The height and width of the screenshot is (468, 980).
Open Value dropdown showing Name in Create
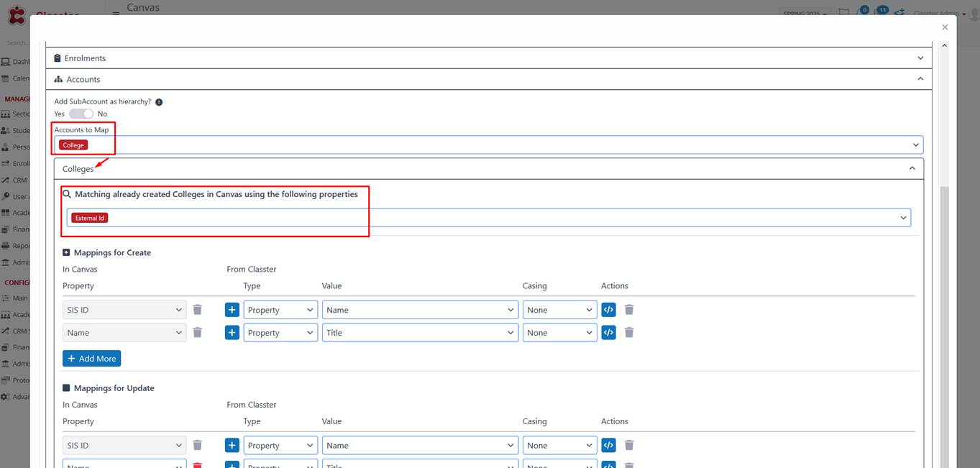click(420, 310)
